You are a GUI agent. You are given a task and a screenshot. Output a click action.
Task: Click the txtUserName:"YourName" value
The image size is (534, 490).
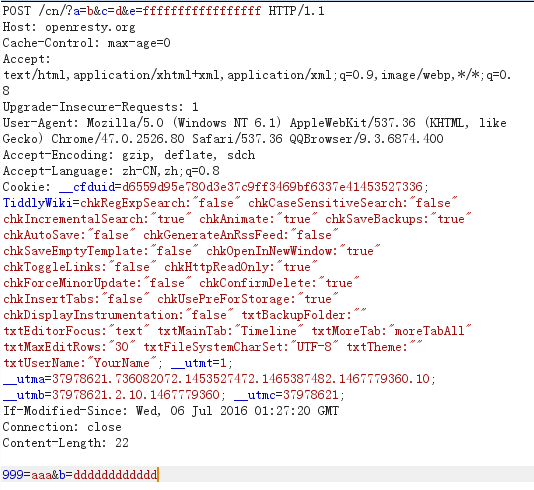point(80,363)
